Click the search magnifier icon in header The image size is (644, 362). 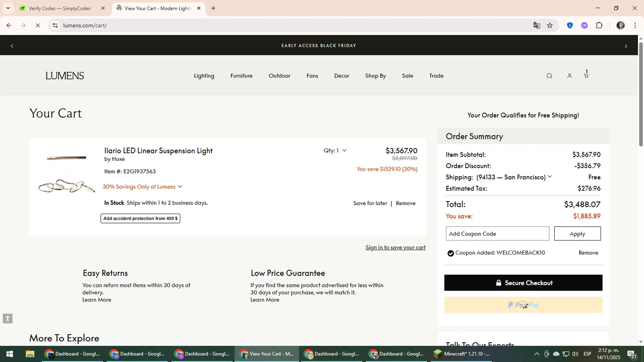[x=549, y=76]
